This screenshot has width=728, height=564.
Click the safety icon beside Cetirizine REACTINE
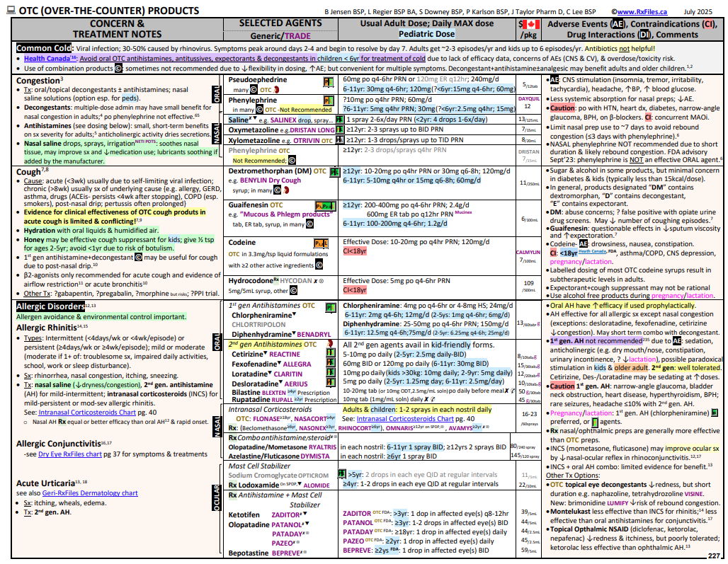(331, 353)
